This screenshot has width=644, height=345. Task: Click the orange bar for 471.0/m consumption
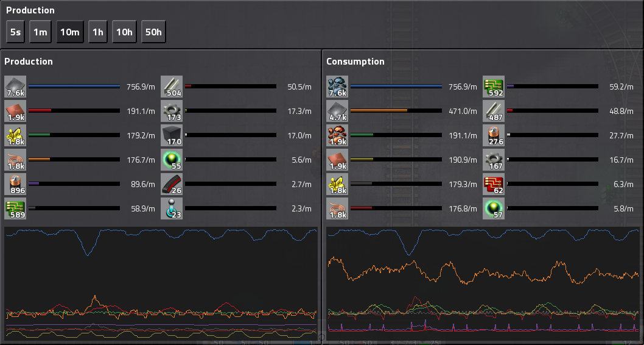coord(379,110)
